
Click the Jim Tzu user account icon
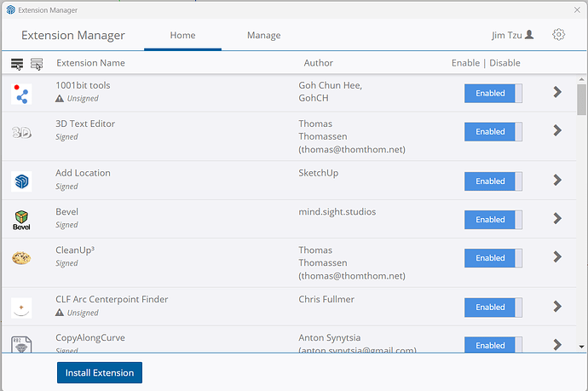point(529,35)
